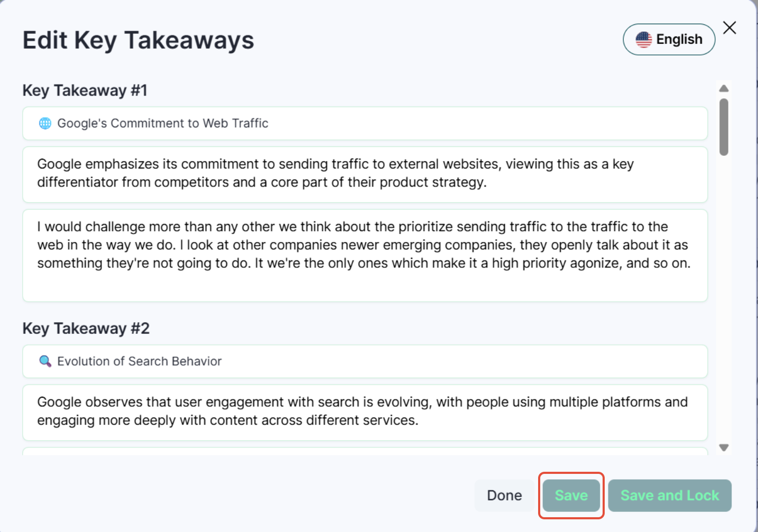Select the Key Takeaway #2 heading
Viewport: 758px width, 532px height.
pos(86,329)
